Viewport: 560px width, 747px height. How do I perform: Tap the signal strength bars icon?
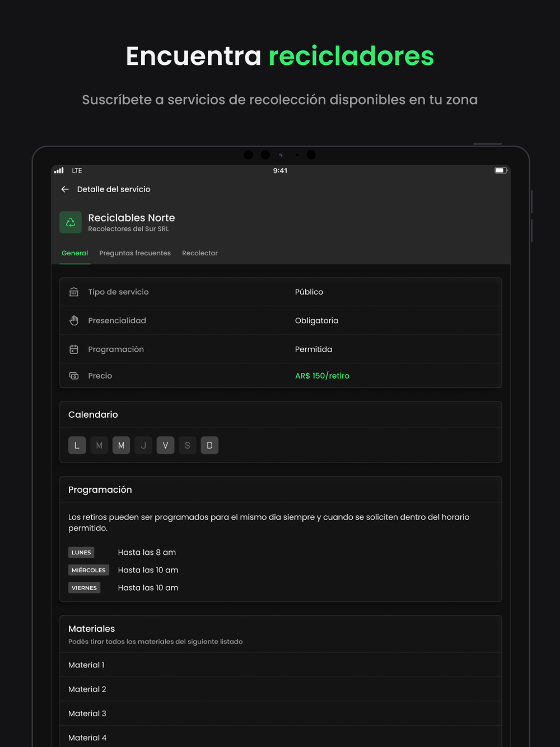(59, 170)
